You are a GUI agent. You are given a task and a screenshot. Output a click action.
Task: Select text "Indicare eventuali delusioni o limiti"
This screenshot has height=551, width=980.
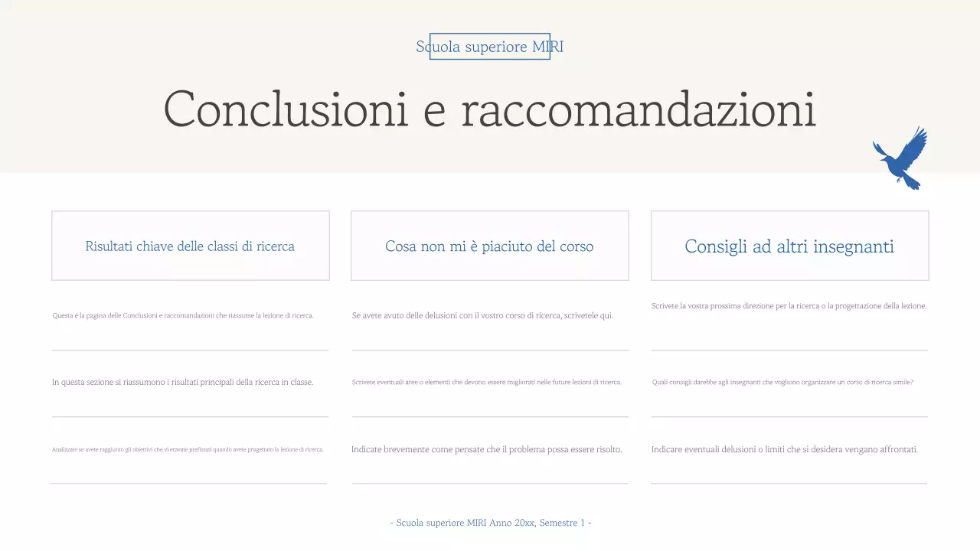click(x=785, y=449)
